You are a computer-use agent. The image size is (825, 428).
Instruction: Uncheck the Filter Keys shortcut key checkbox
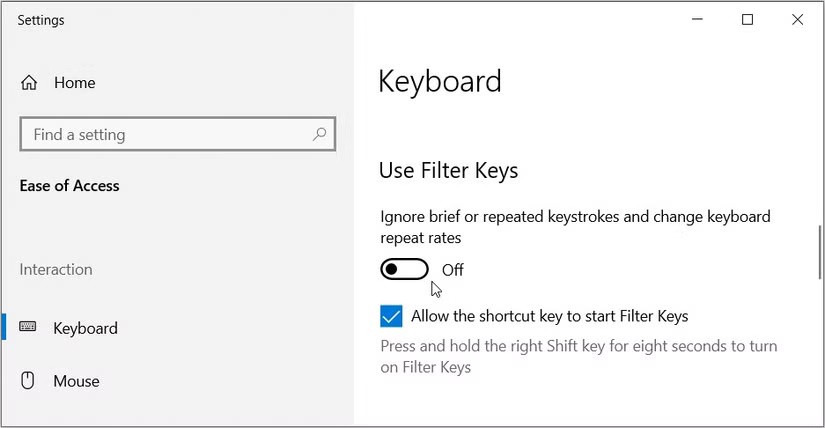[x=391, y=317]
